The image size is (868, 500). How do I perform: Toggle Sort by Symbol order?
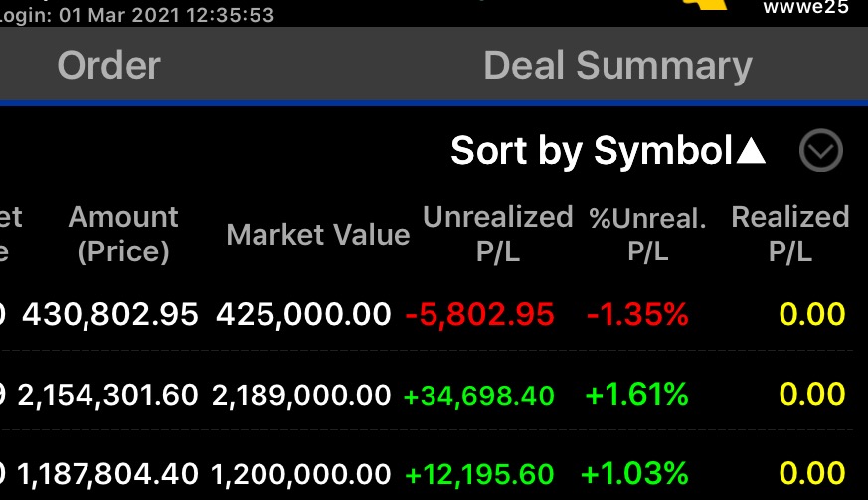(x=608, y=151)
